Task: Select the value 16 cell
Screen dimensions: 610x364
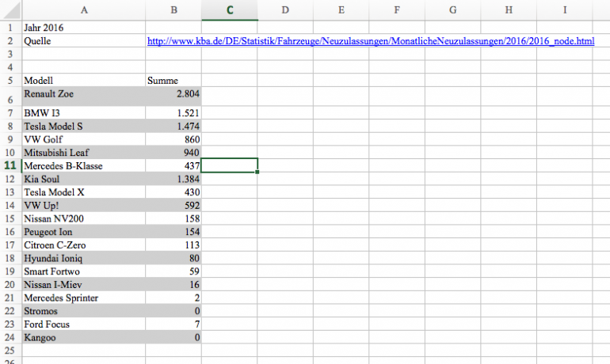Action: tap(173, 285)
